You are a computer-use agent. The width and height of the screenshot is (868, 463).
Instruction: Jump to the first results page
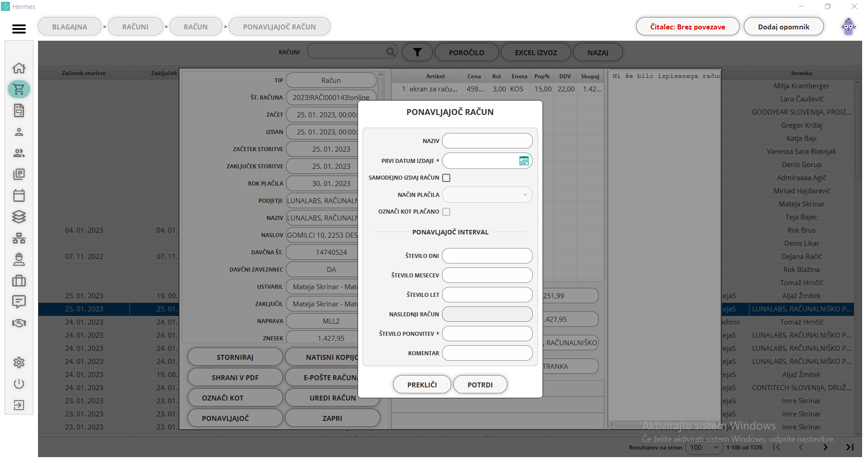(777, 447)
